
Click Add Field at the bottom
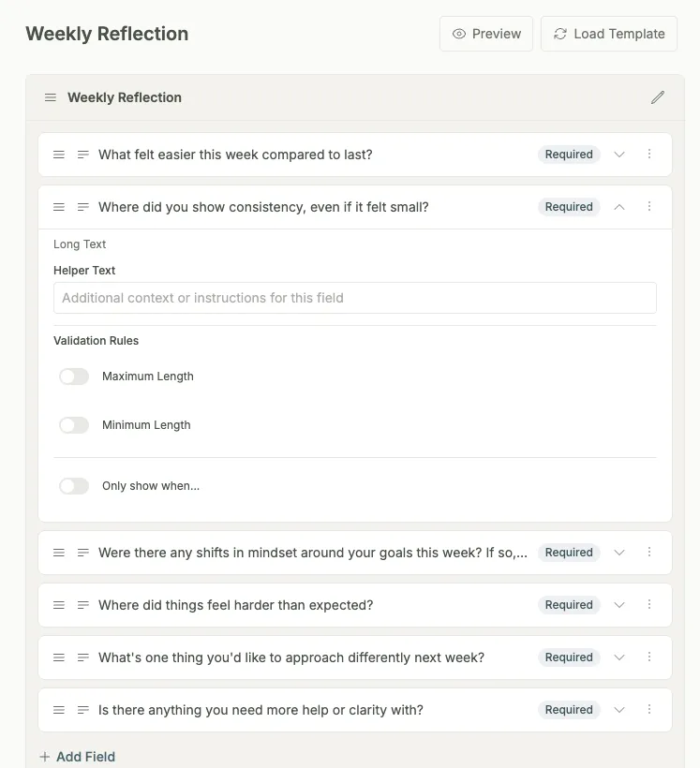coord(78,757)
